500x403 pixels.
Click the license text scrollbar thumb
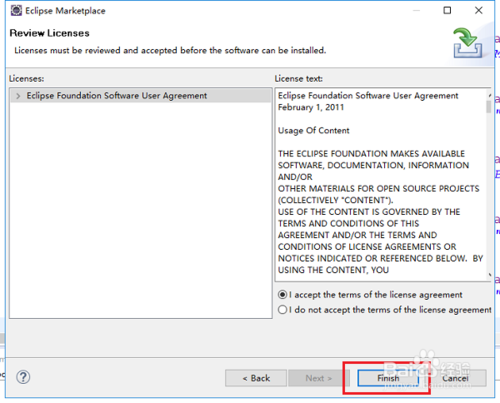click(x=489, y=107)
